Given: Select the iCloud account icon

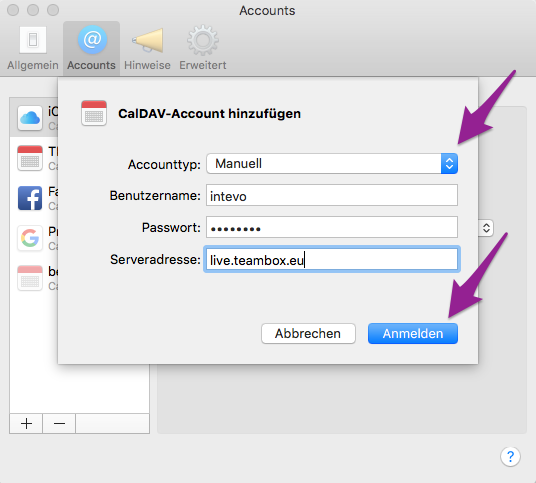Looking at the screenshot, I should (30, 118).
